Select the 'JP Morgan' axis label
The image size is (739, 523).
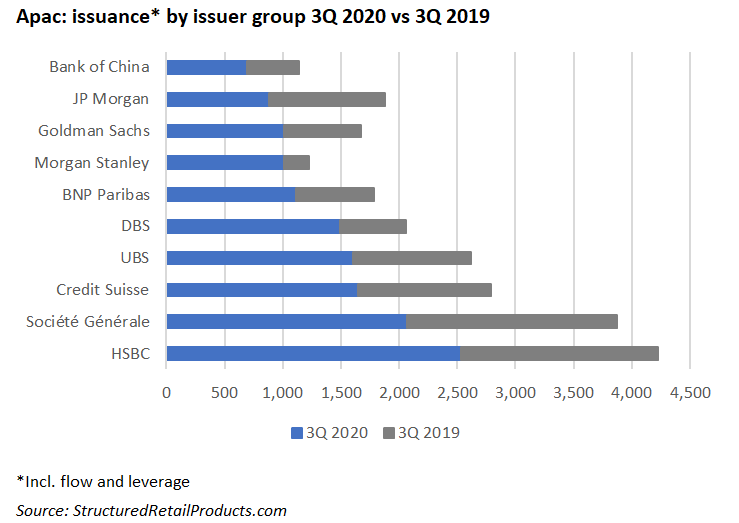point(111,99)
